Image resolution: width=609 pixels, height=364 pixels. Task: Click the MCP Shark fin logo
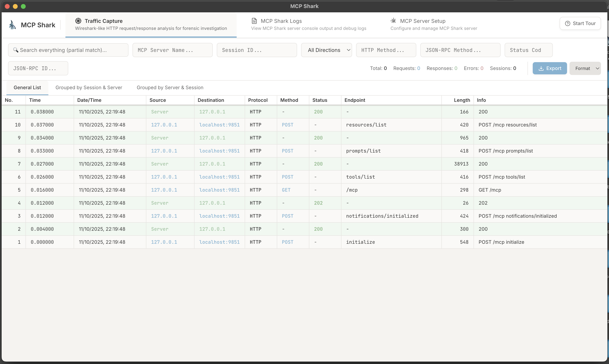pyautogui.click(x=12, y=24)
